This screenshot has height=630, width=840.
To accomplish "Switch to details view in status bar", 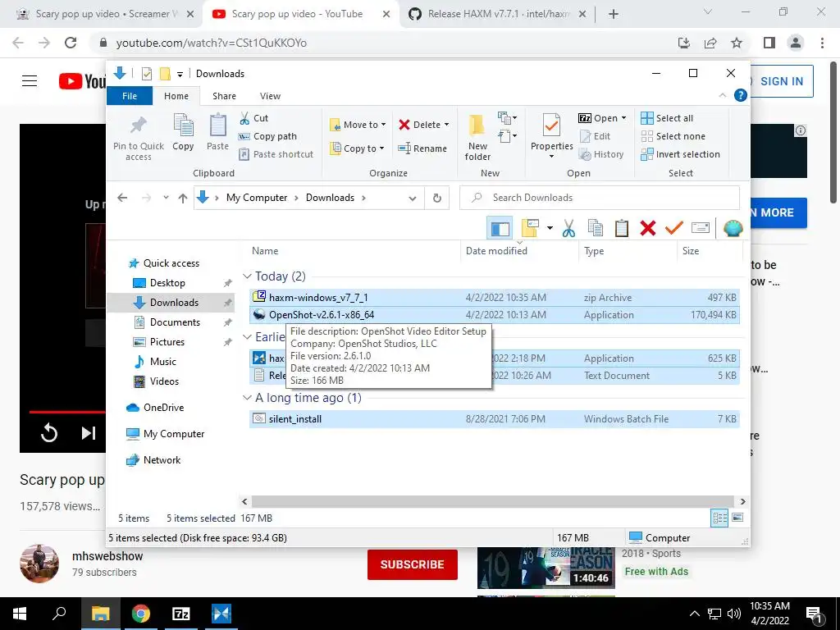I will pyautogui.click(x=719, y=518).
